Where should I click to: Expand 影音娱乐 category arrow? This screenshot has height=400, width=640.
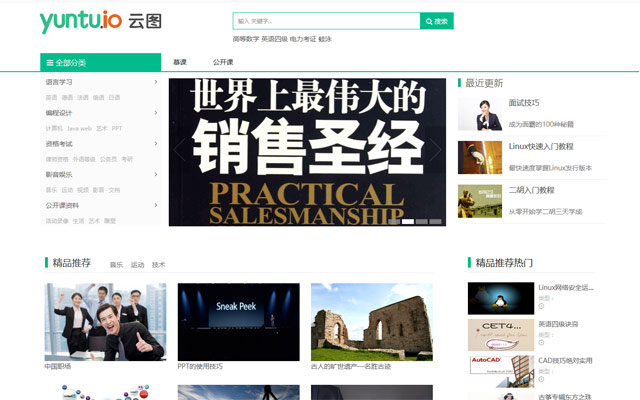click(156, 174)
